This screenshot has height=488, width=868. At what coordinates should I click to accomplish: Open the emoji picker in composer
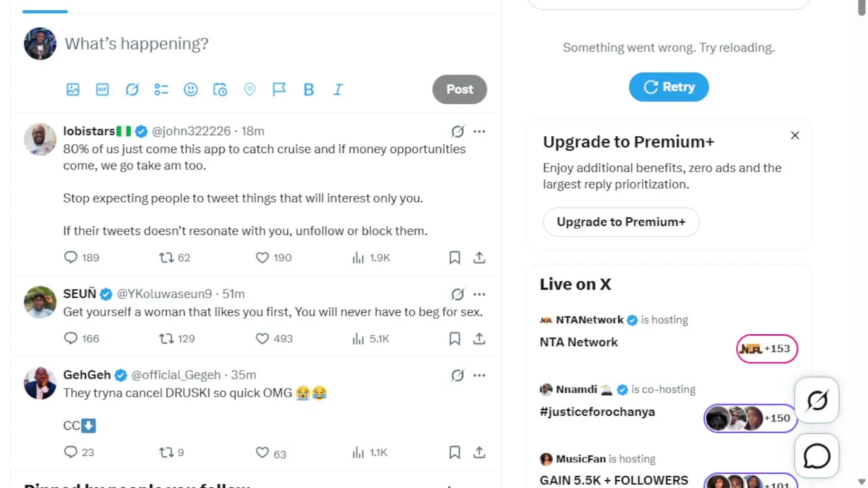tap(191, 89)
